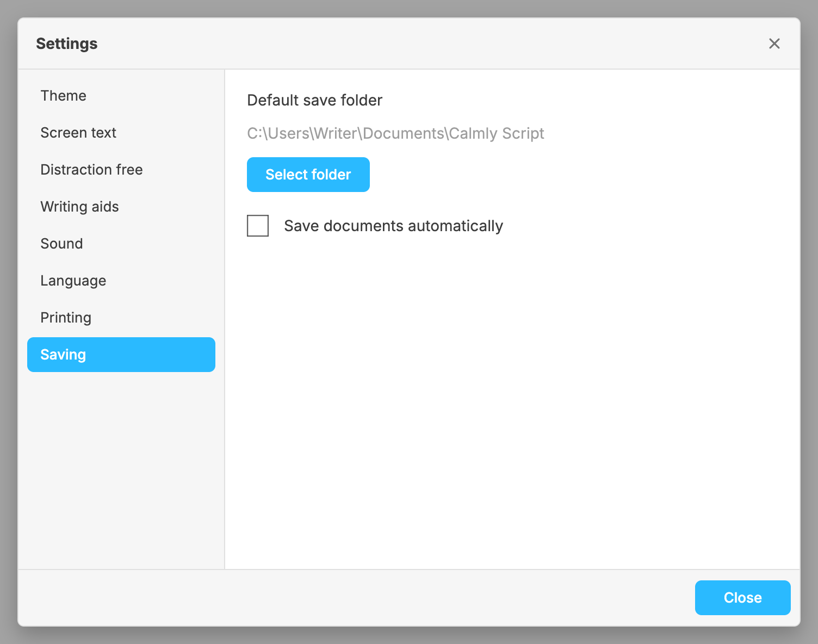Enable Save documents automatically checkbox
Screen dimensions: 818x644
pyautogui.click(x=258, y=226)
